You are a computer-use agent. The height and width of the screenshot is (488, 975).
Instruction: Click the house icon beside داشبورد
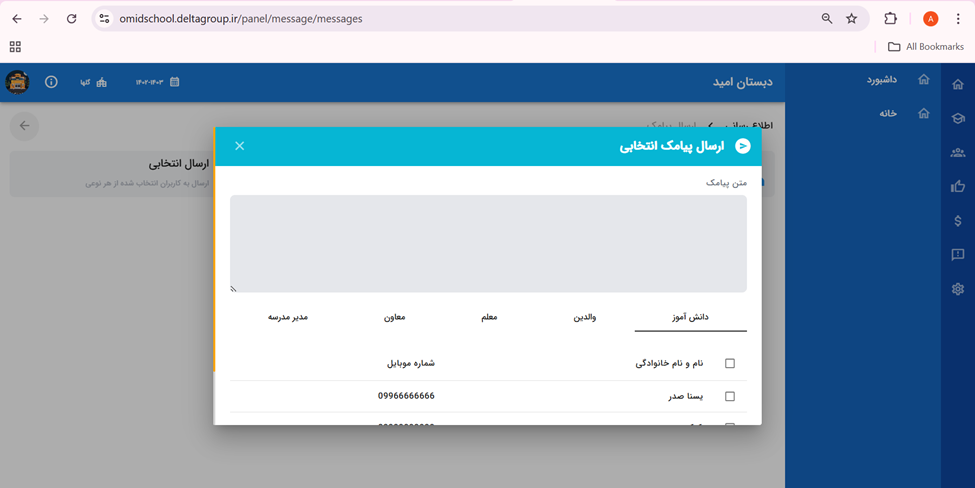pyautogui.click(x=923, y=79)
